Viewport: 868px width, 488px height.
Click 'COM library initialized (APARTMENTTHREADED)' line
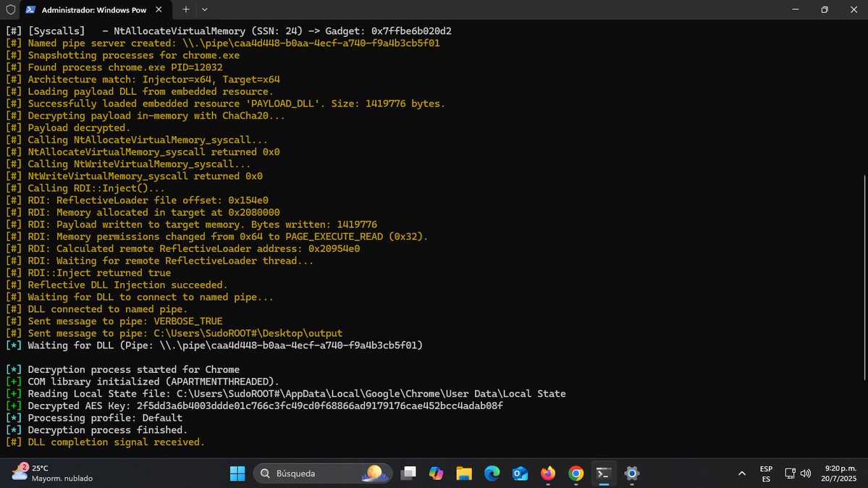(x=143, y=382)
